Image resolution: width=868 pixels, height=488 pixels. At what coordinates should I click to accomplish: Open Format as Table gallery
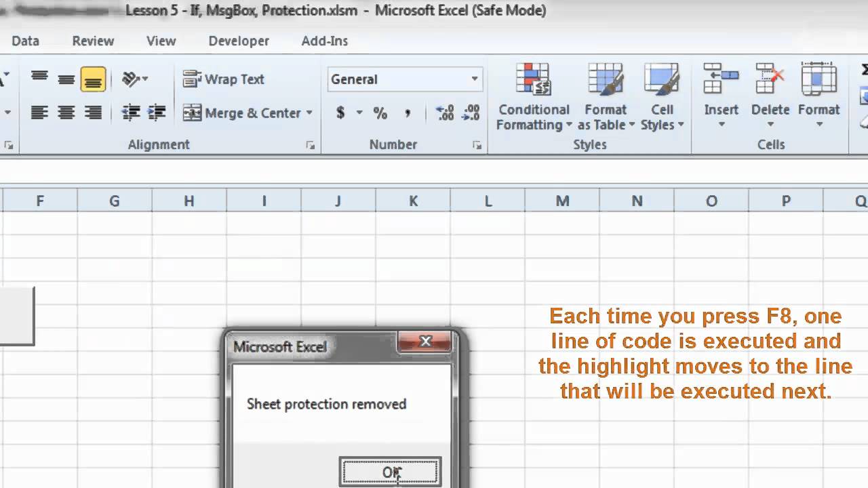point(606,97)
